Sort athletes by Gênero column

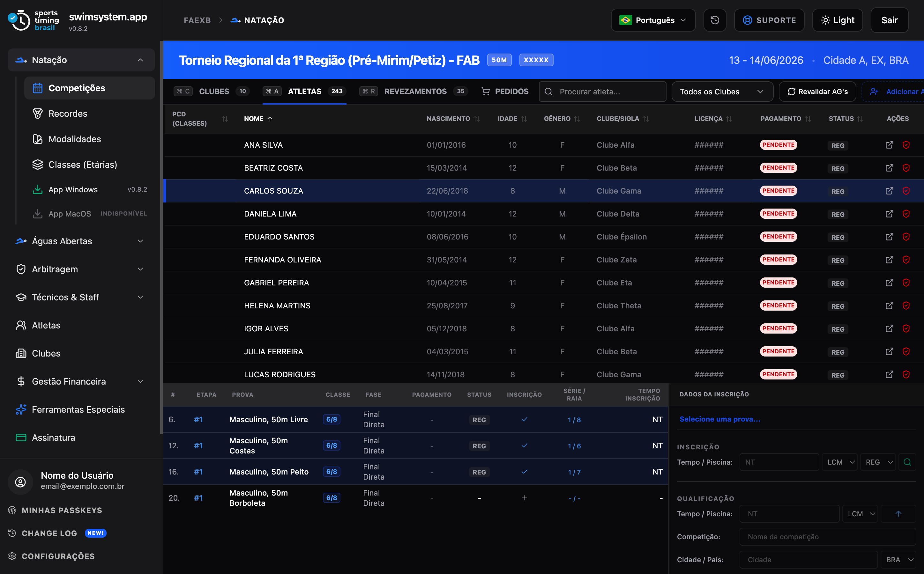[x=577, y=119]
